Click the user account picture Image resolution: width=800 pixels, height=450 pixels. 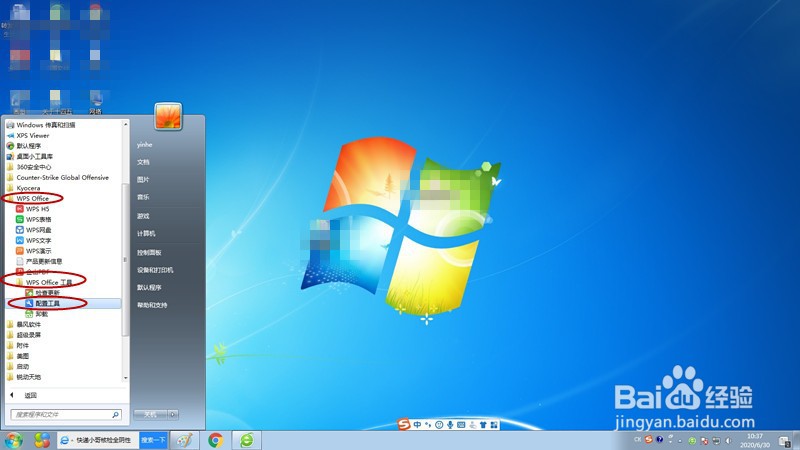[x=168, y=116]
